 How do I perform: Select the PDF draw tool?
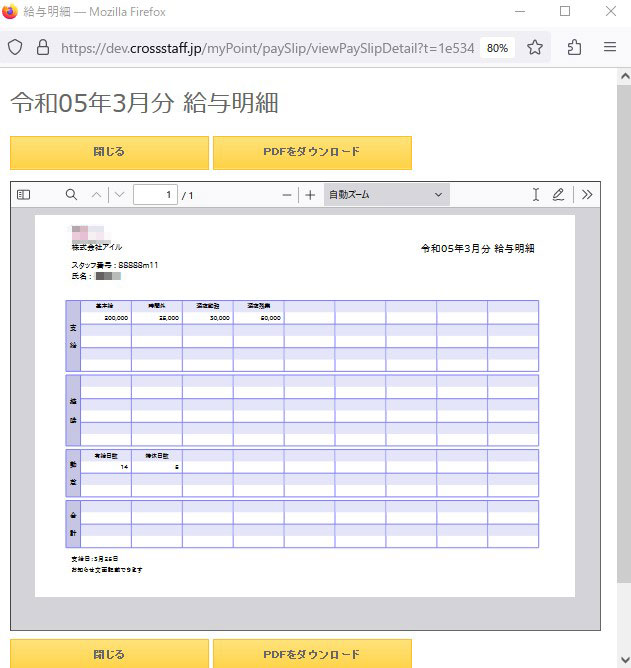tap(558, 195)
